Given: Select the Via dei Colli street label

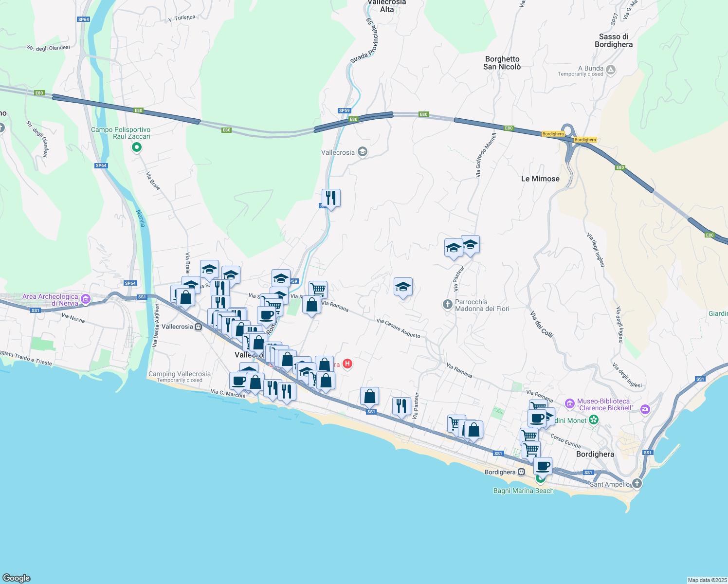Looking at the screenshot, I should tap(542, 324).
